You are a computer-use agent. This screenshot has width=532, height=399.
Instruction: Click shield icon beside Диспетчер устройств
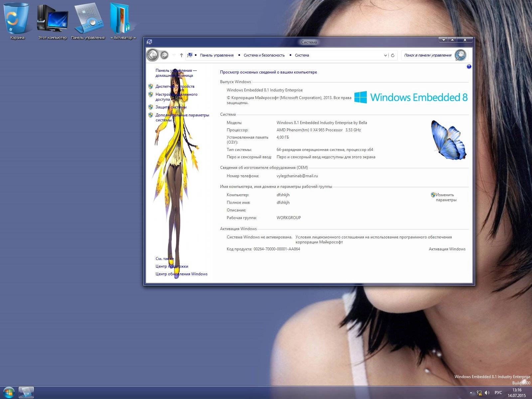point(151,86)
